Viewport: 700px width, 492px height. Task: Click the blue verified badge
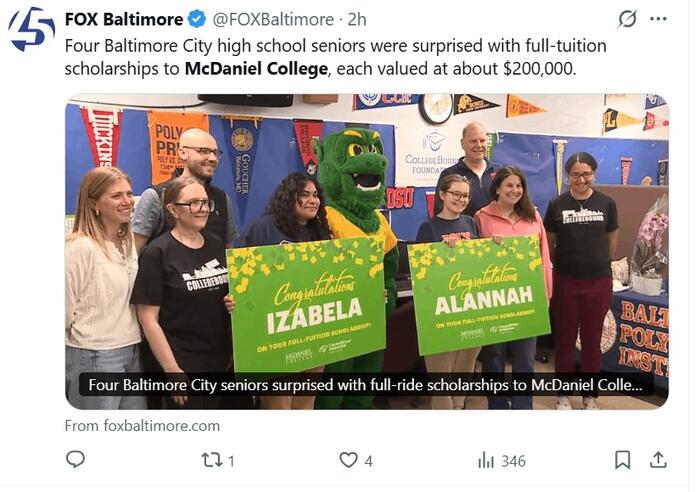[x=198, y=19]
